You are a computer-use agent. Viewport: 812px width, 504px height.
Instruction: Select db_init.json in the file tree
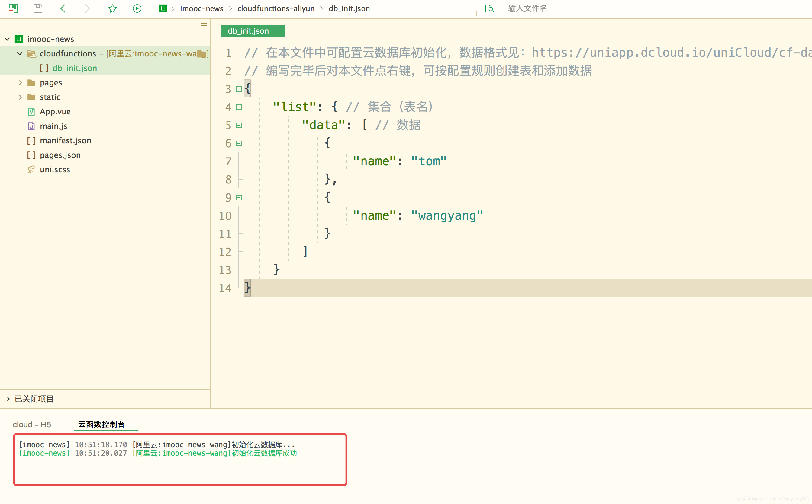tap(75, 68)
